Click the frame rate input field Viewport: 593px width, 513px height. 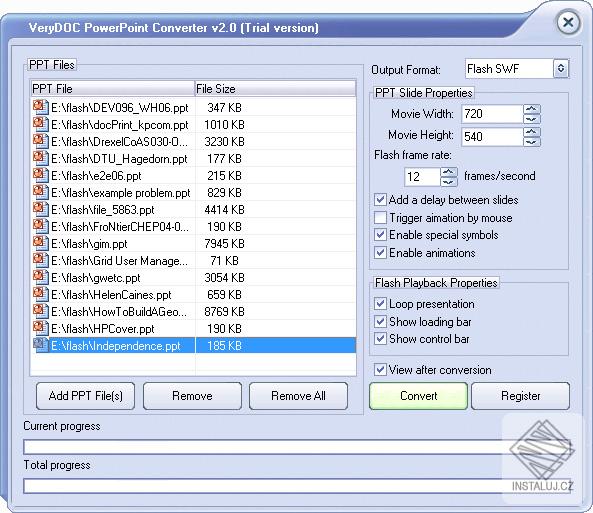pyautogui.click(x=422, y=177)
